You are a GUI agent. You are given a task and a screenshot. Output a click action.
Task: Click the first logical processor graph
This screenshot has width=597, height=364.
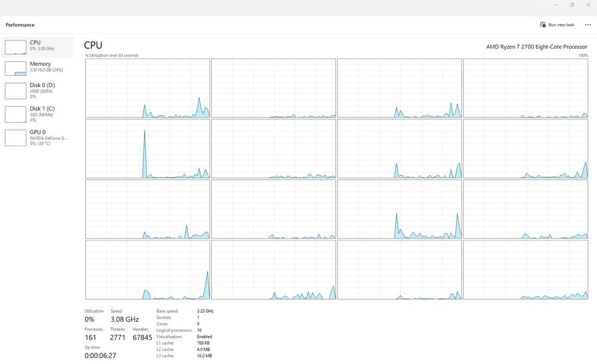147,88
